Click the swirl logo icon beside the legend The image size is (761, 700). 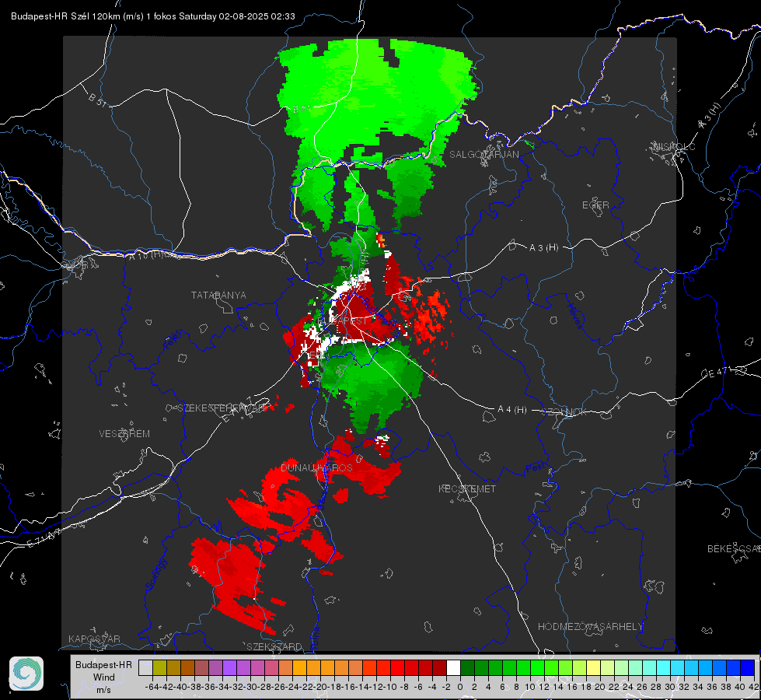(26, 674)
